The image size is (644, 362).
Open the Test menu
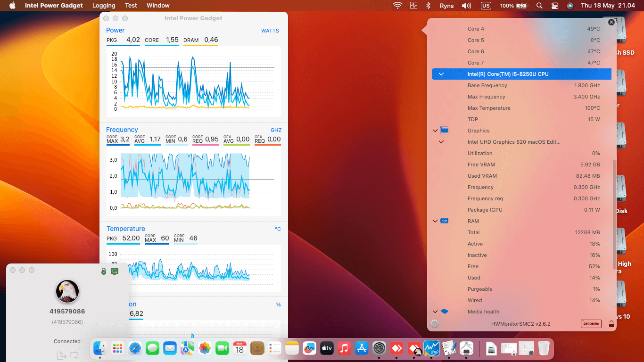pos(131,6)
